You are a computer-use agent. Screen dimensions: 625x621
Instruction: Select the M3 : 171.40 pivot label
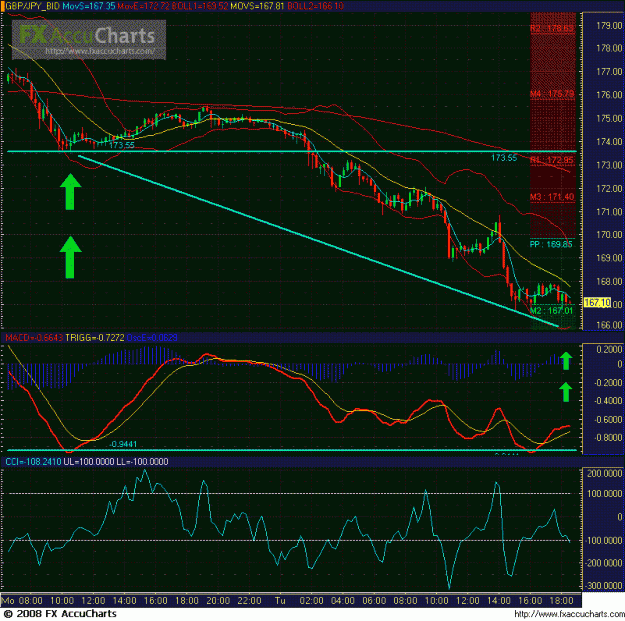pyautogui.click(x=552, y=197)
